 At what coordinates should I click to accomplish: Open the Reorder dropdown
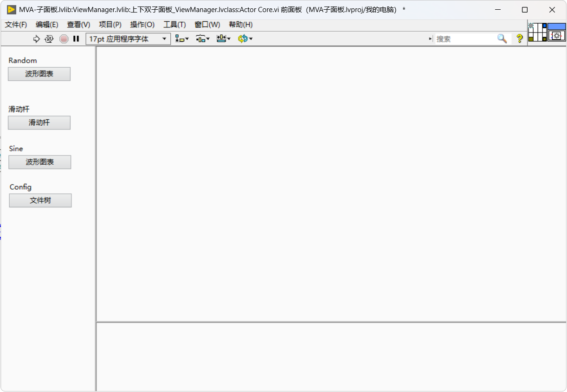245,39
